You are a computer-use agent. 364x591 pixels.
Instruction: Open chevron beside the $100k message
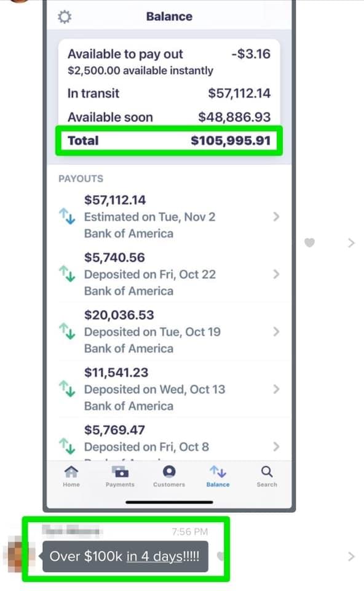click(351, 557)
